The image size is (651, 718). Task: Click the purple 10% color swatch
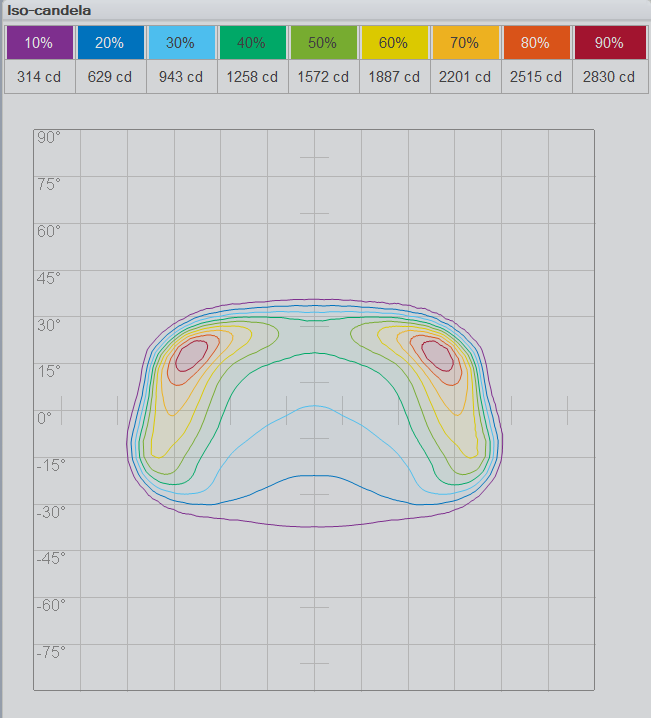(x=40, y=43)
